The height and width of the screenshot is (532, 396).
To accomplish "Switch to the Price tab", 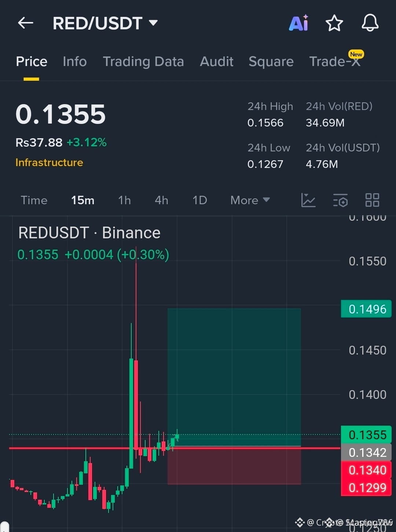I will (32, 61).
